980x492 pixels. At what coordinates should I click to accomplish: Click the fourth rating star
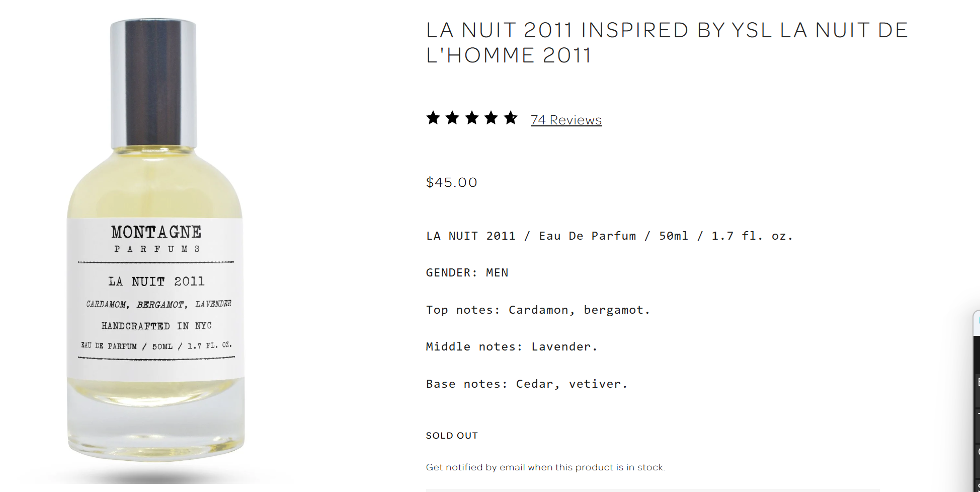(x=491, y=118)
